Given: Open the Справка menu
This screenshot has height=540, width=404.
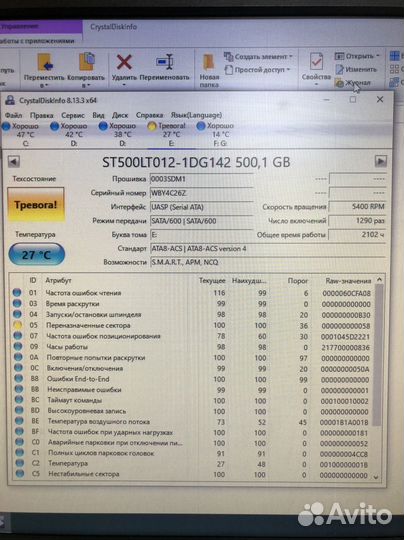Looking at the screenshot, I should 149,115.
